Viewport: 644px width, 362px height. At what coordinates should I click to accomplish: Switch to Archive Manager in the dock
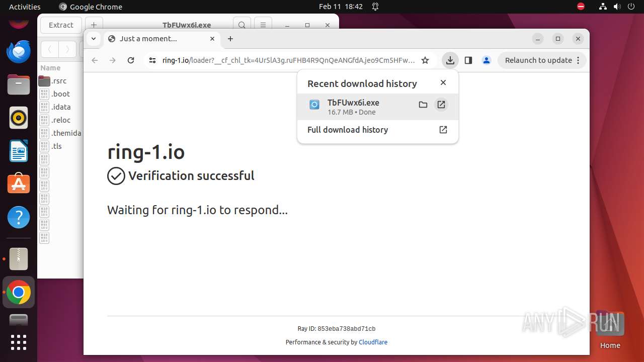click(x=19, y=259)
